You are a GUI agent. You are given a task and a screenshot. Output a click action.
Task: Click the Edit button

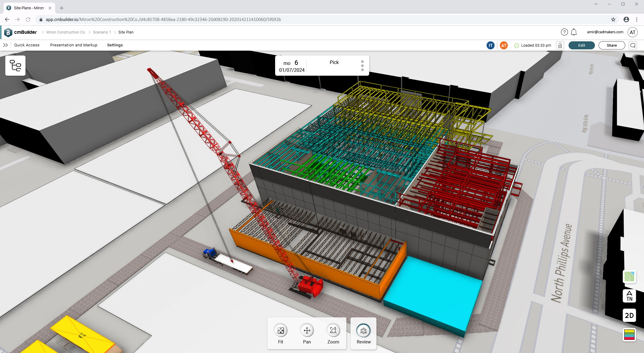click(582, 45)
